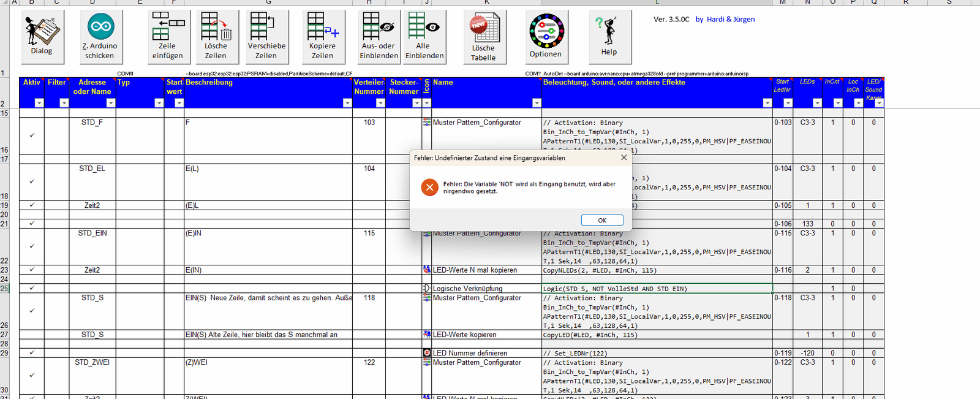Close the Fehler dialog with X
Image resolution: width=980 pixels, height=399 pixels.
click(624, 158)
